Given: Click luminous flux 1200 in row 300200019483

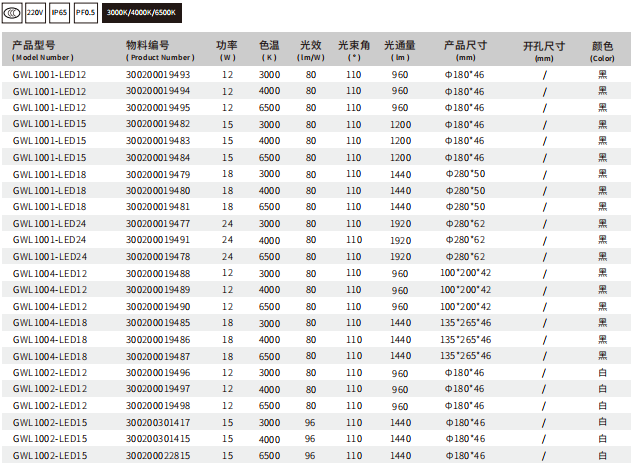Looking at the screenshot, I should click(x=401, y=141).
